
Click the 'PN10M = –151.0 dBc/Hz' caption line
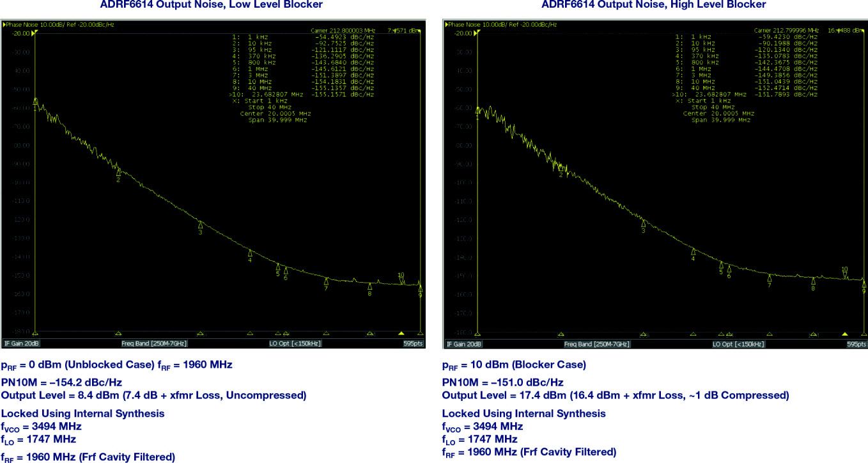[502, 382]
